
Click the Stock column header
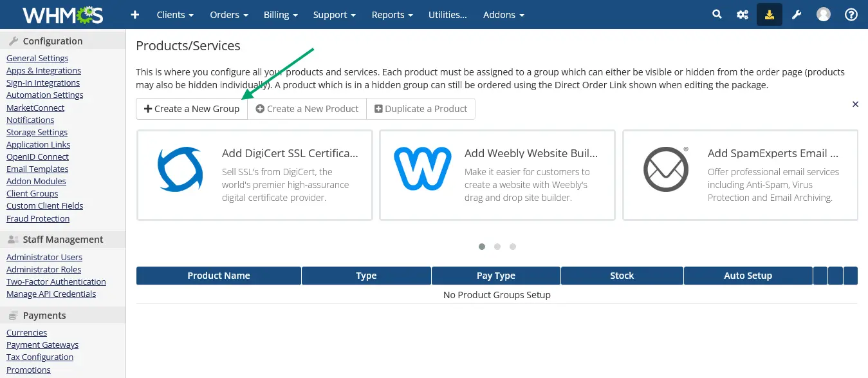pos(622,276)
